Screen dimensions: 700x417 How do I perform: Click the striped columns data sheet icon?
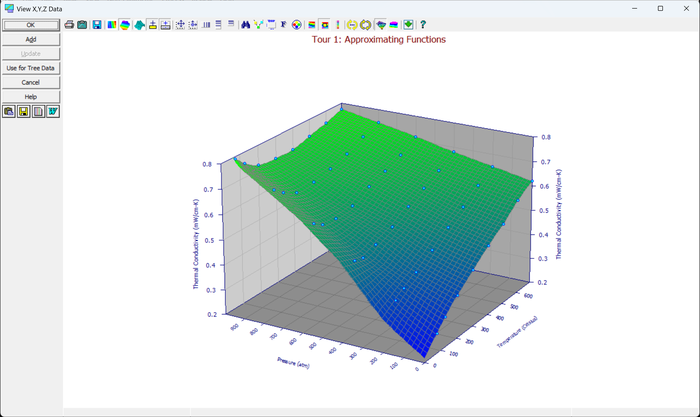coord(38,111)
